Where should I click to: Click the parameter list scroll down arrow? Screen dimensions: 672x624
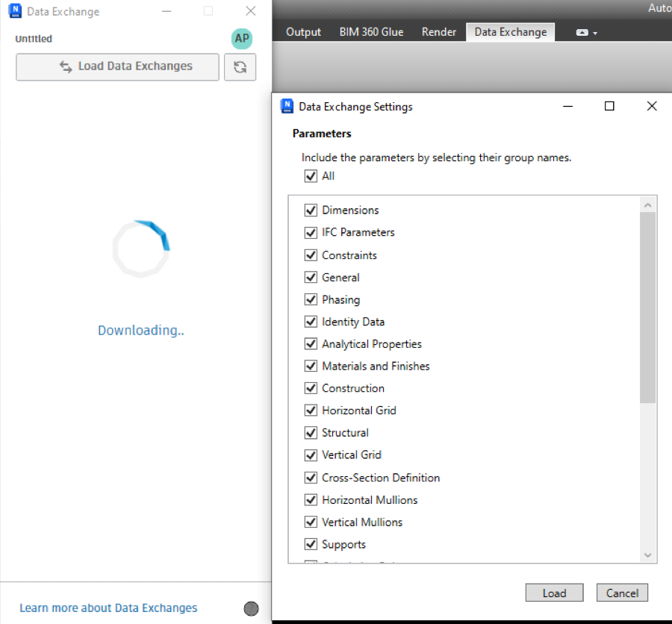click(x=647, y=555)
